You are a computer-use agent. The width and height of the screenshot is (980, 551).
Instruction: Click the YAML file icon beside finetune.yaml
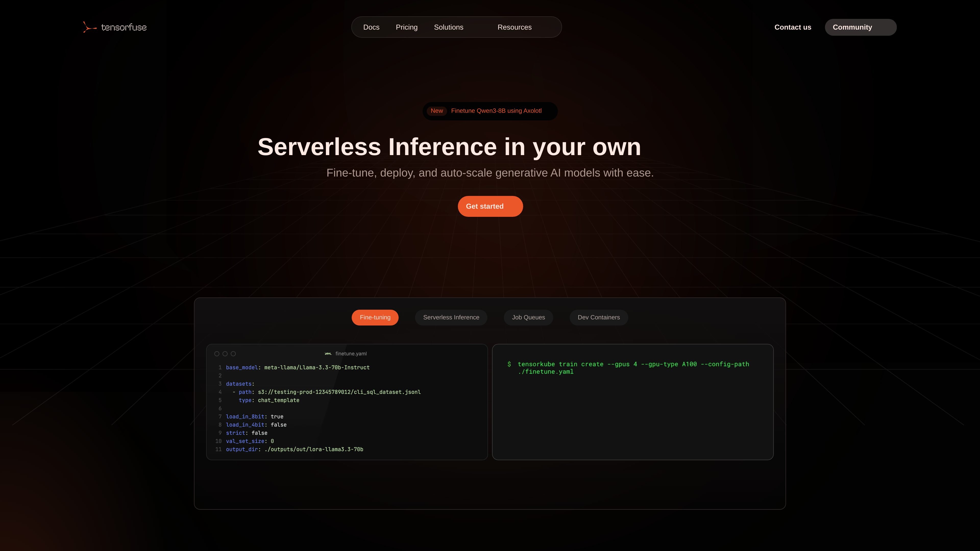coord(328,354)
